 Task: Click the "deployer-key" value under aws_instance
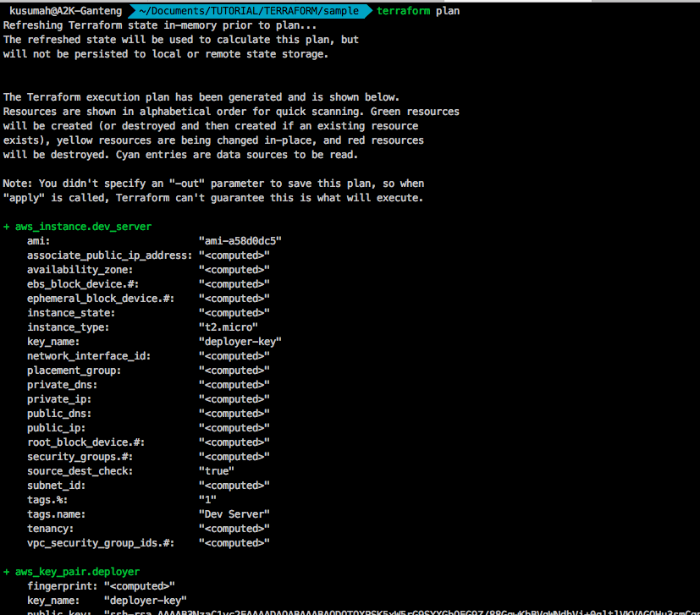coord(240,342)
